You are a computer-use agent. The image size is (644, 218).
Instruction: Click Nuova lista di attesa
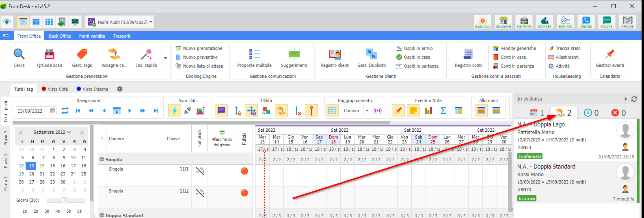[199, 66]
